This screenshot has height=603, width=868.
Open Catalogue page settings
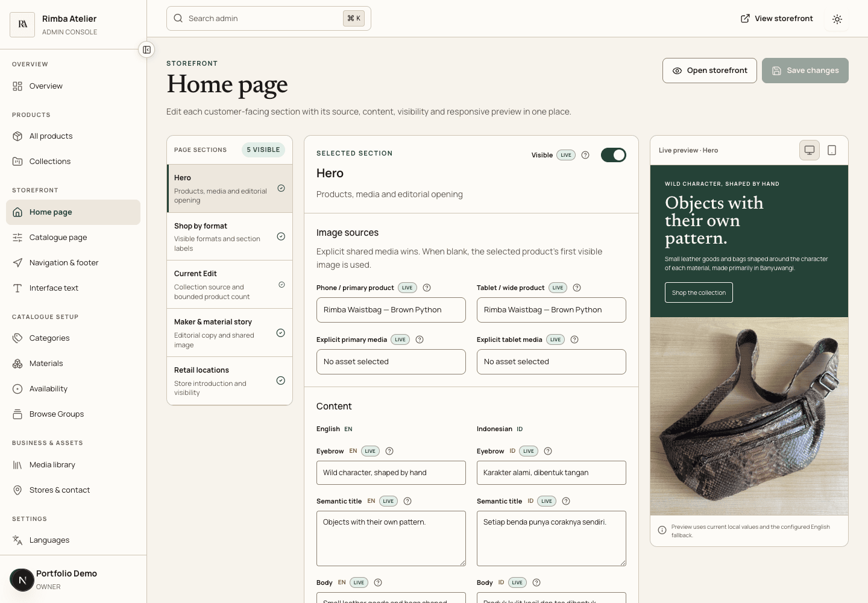(73, 238)
